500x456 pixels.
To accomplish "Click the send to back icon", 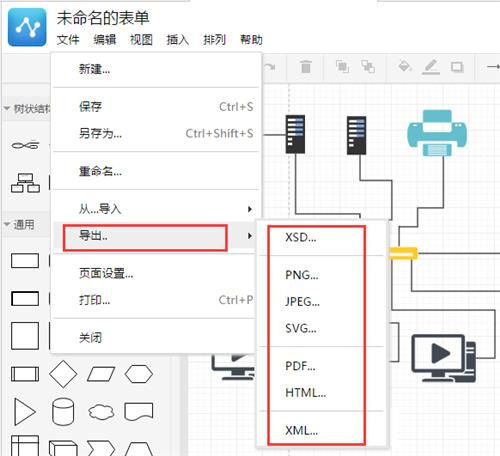I will click(368, 67).
